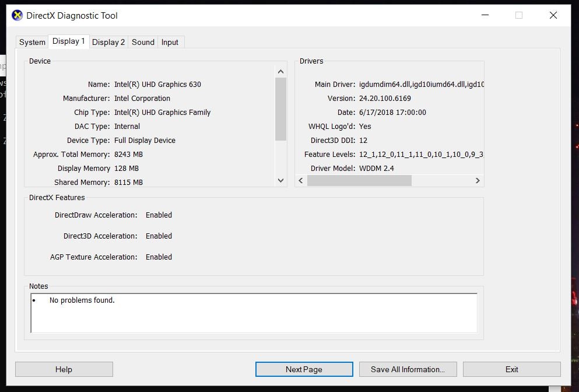
Task: Open the Display 2 tab
Action: coord(108,42)
